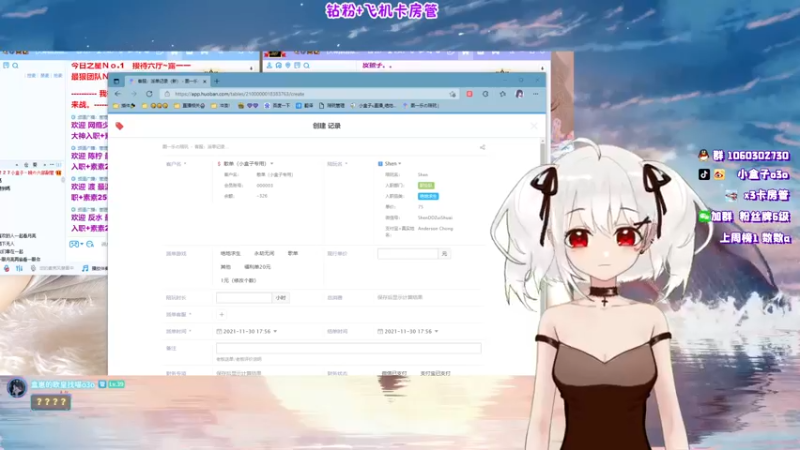Click the search icon in the right chat window
Image resolution: width=800 pixels, height=450 pixels.
tap(306, 66)
